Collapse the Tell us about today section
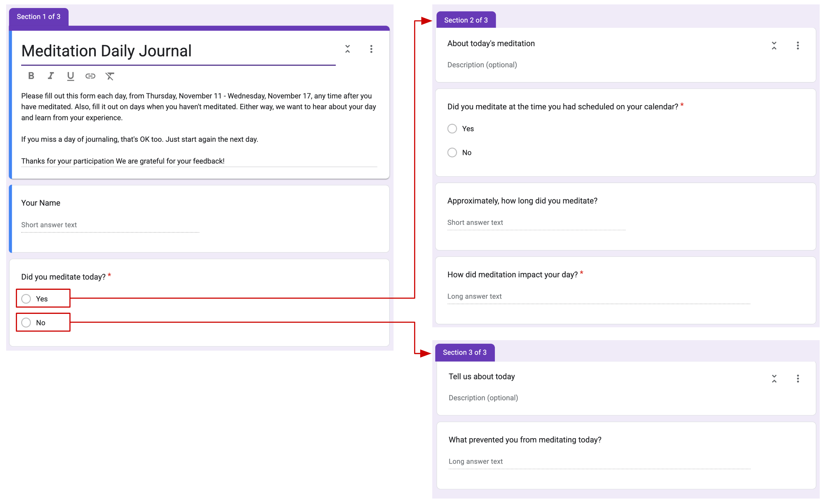 point(774,379)
